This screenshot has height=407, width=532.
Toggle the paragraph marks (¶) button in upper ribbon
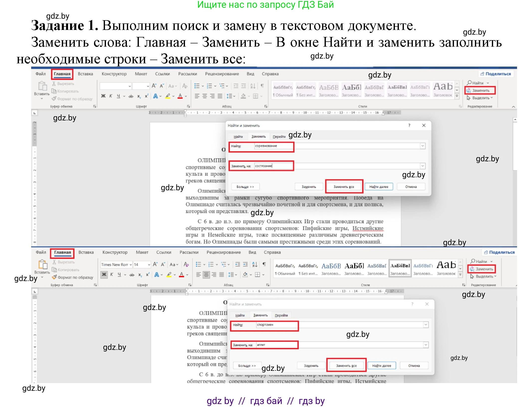[262, 86]
